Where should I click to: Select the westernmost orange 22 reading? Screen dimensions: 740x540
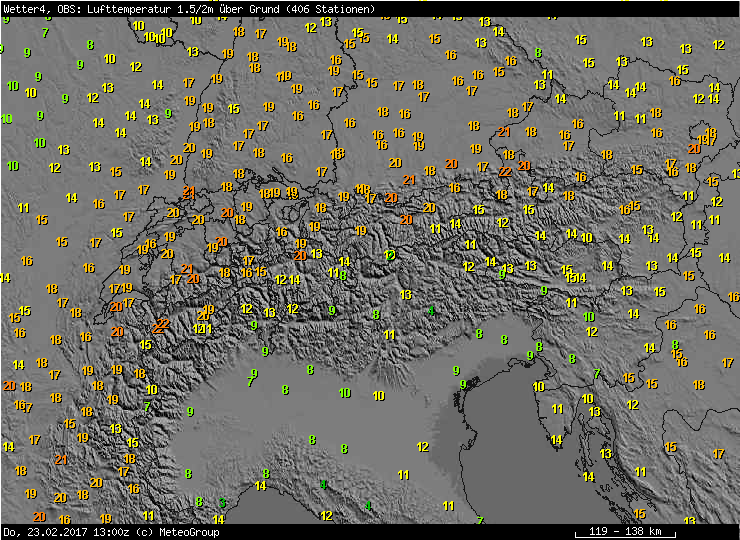point(161,324)
